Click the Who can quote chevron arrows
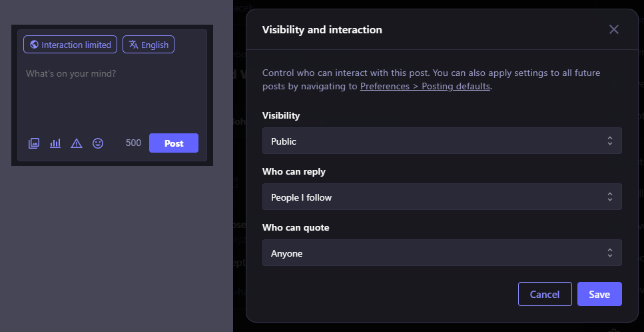 (609, 253)
